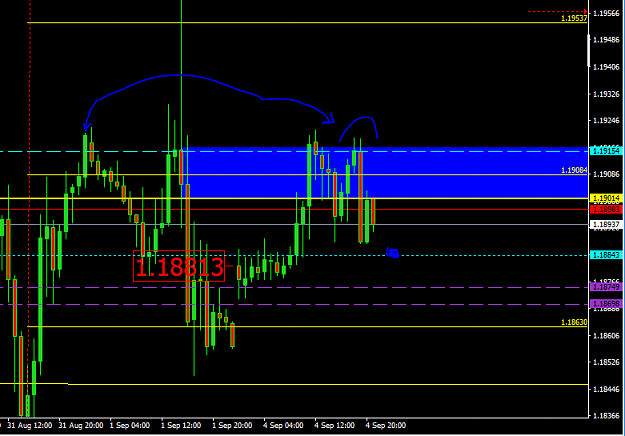Click the 1 Sep 20:00 time label
The image size is (625, 436).
(232, 426)
